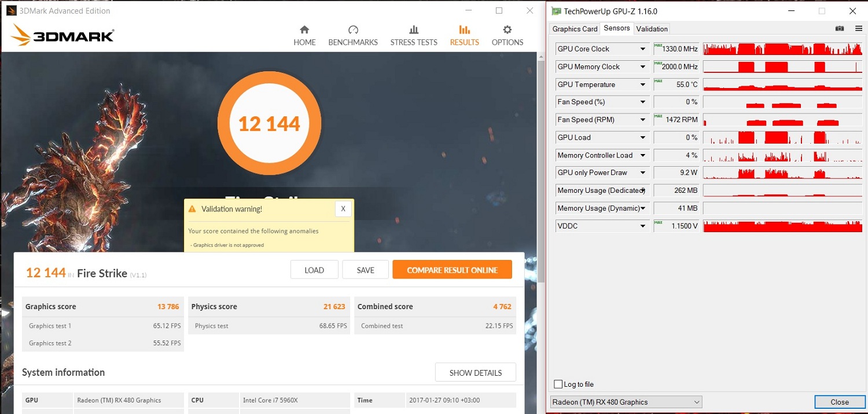Click the Graphics score 13 786 value
The height and width of the screenshot is (414, 868).
[168, 307]
